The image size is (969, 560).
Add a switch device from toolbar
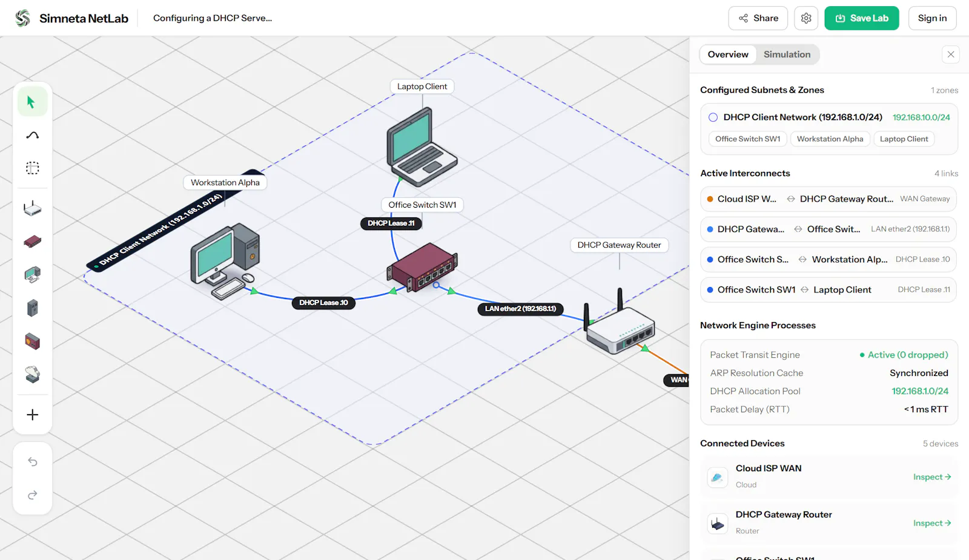(x=32, y=242)
